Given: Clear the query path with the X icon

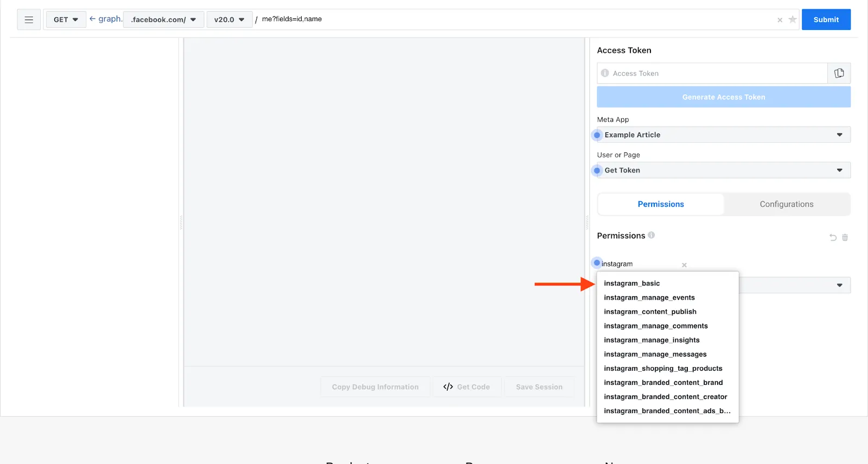Looking at the screenshot, I should (780, 20).
